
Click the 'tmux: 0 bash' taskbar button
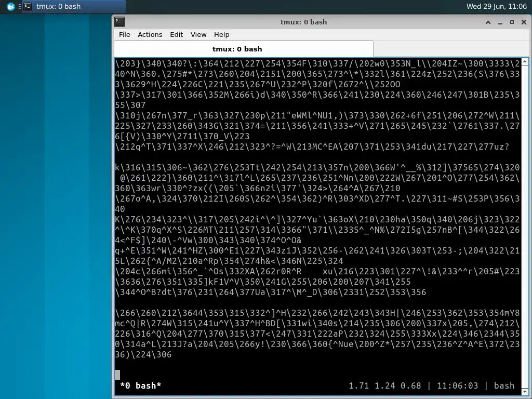[74, 6]
